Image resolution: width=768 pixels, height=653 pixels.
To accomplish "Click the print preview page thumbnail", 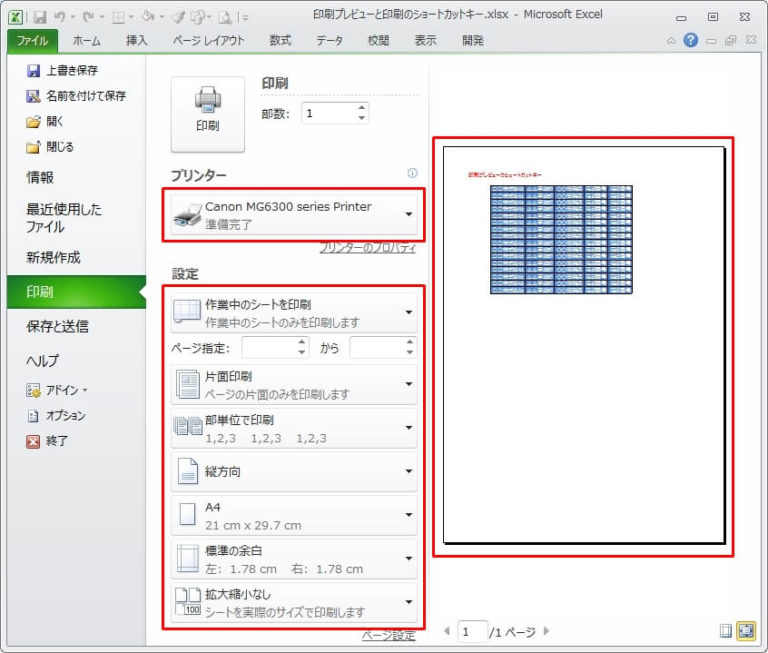I will (583, 345).
